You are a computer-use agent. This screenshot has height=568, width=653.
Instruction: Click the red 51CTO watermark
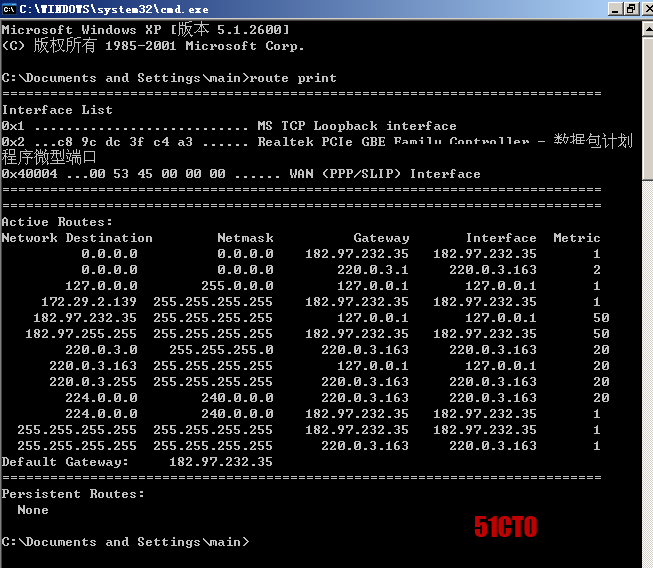pyautogui.click(x=505, y=527)
